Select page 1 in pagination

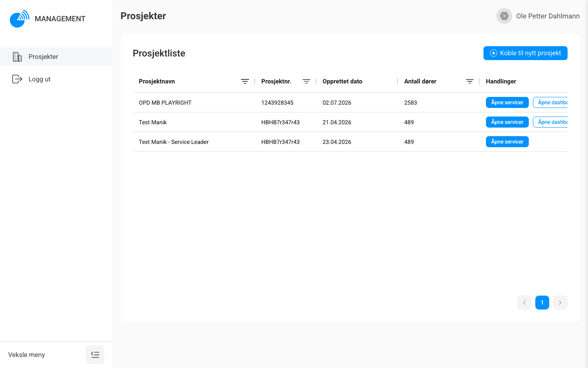(x=542, y=303)
